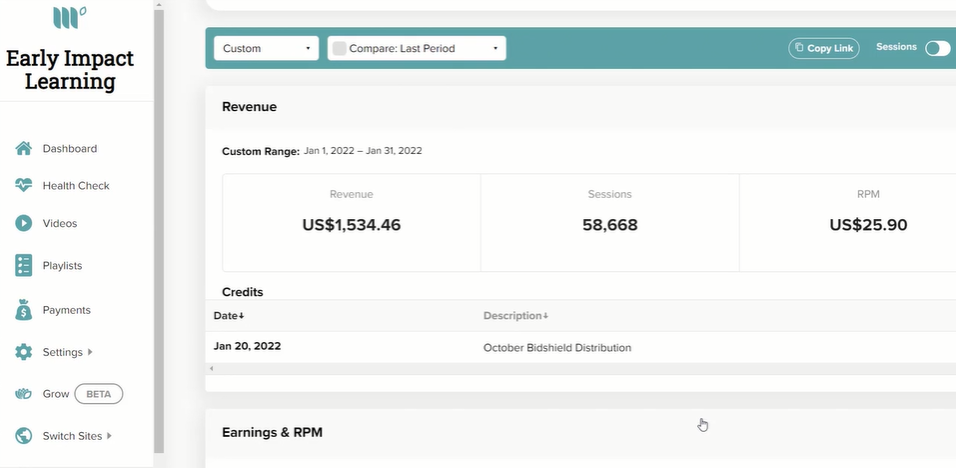Viewport: 956px width, 468px height.
Task: Open the Compare: Last Period dropdown arrow
Action: (x=495, y=48)
